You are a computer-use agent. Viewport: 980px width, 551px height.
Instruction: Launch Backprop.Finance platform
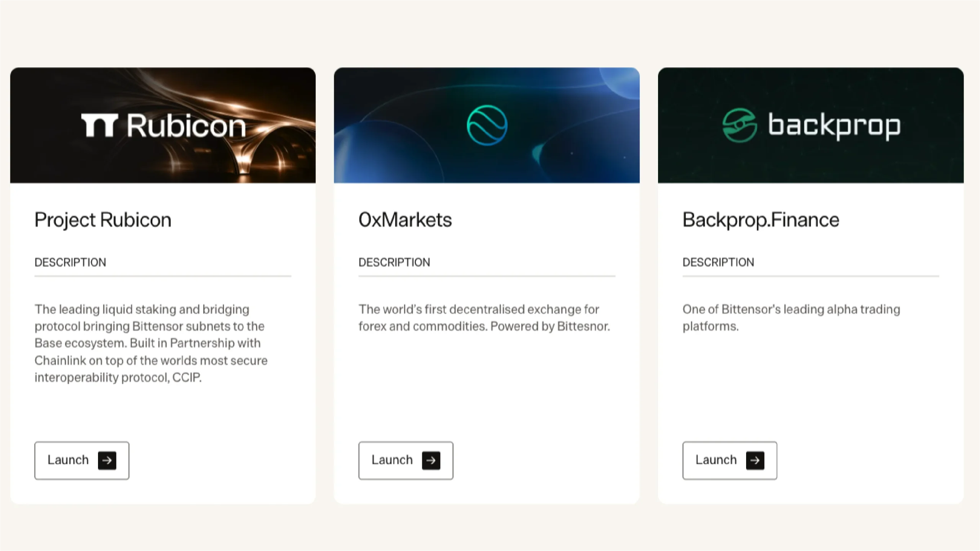pos(730,460)
